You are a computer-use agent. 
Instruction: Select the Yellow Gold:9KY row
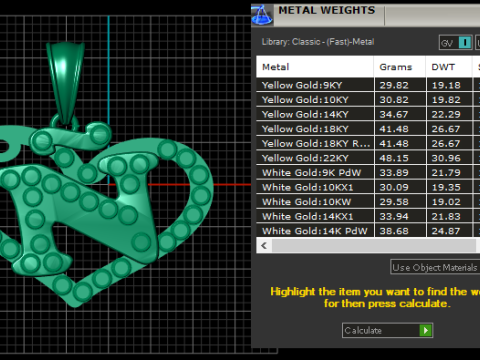[368, 85]
